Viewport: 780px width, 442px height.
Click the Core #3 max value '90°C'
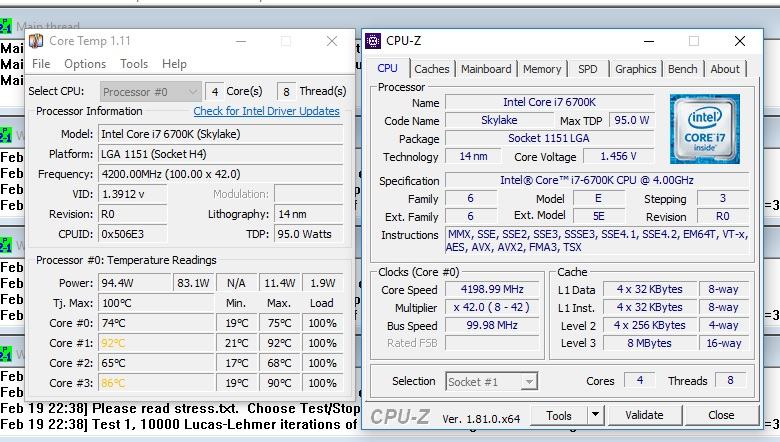click(279, 383)
